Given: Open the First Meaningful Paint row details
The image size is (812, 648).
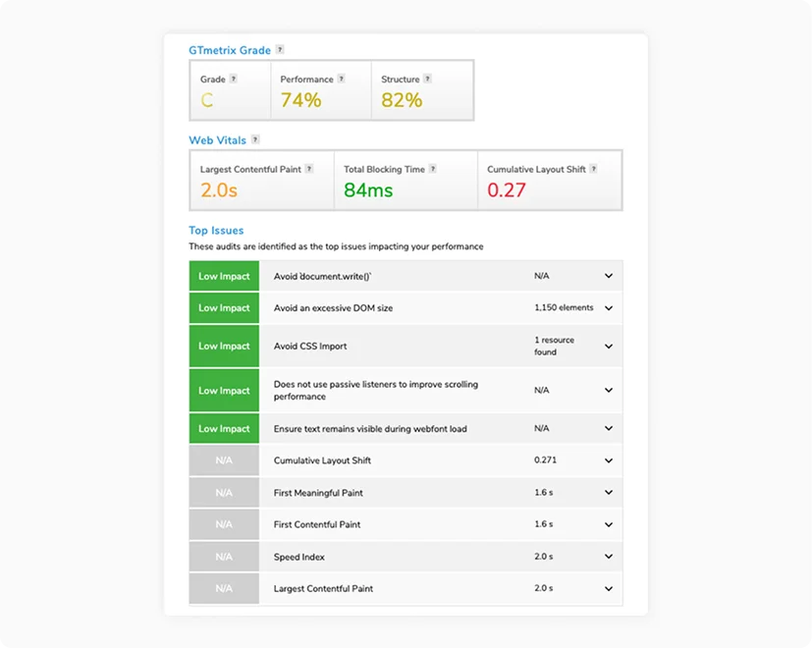Looking at the screenshot, I should [x=608, y=492].
